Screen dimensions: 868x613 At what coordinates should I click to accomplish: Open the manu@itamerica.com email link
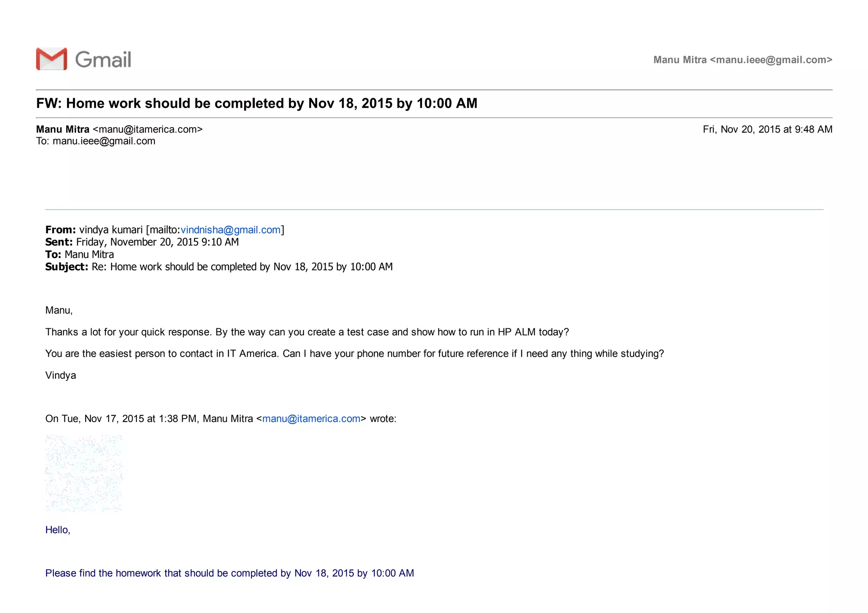(x=311, y=419)
